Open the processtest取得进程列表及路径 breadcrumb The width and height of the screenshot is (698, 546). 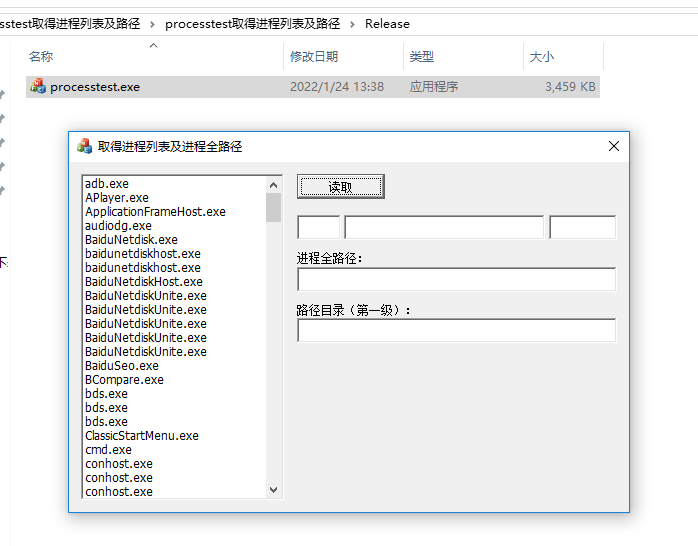[x=252, y=24]
